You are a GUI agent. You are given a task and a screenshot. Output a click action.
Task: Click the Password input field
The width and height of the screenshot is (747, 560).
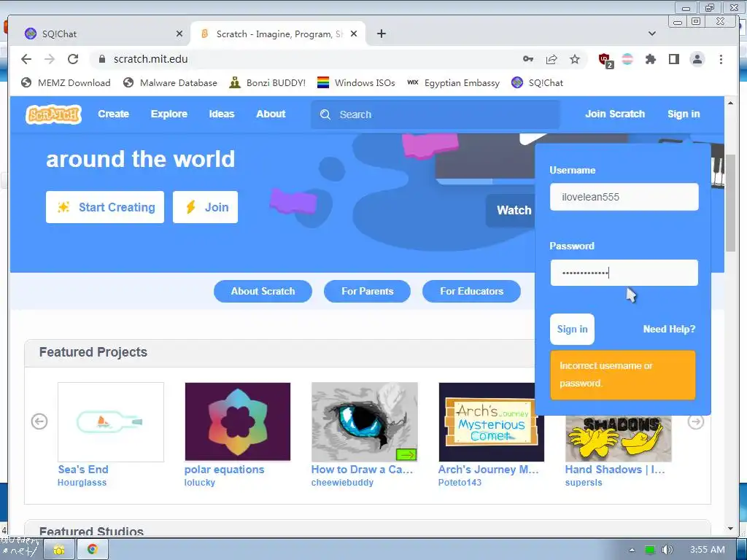point(624,273)
